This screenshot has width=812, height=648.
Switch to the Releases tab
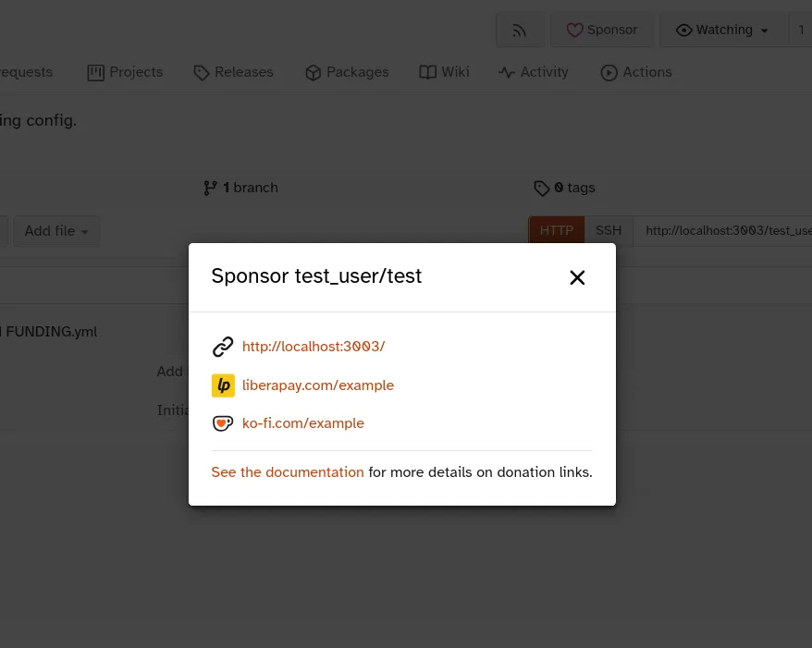click(234, 72)
